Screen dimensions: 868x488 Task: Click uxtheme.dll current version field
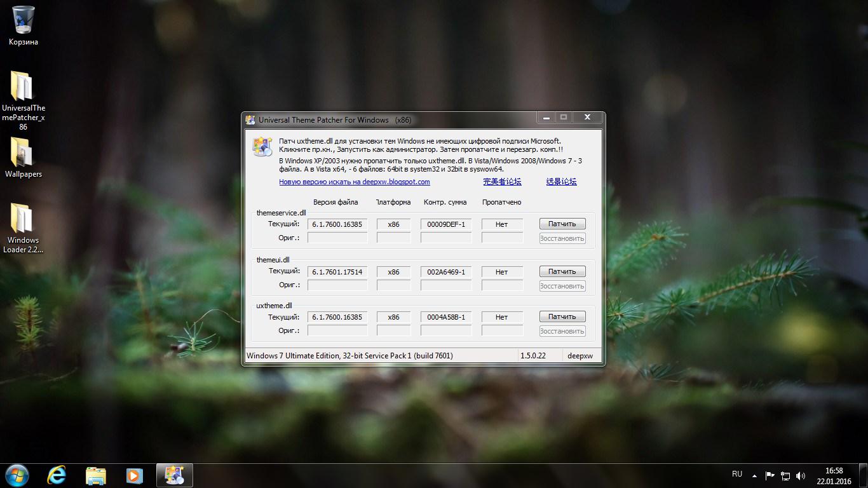[337, 317]
